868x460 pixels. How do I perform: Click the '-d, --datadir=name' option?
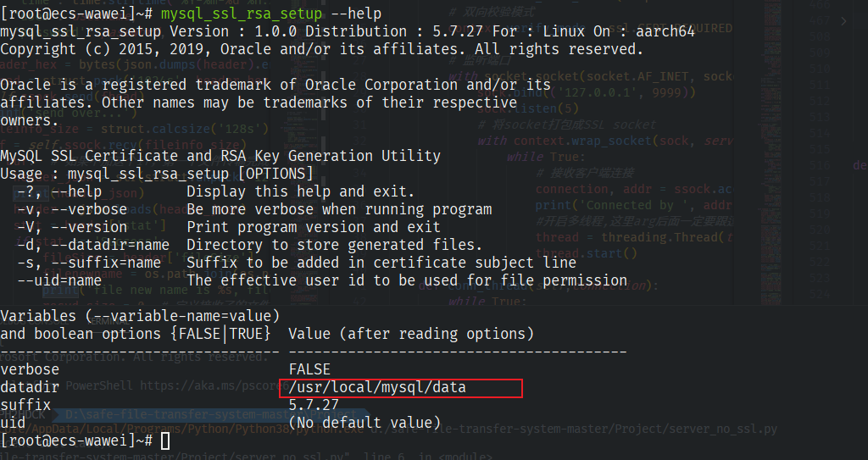93,245
